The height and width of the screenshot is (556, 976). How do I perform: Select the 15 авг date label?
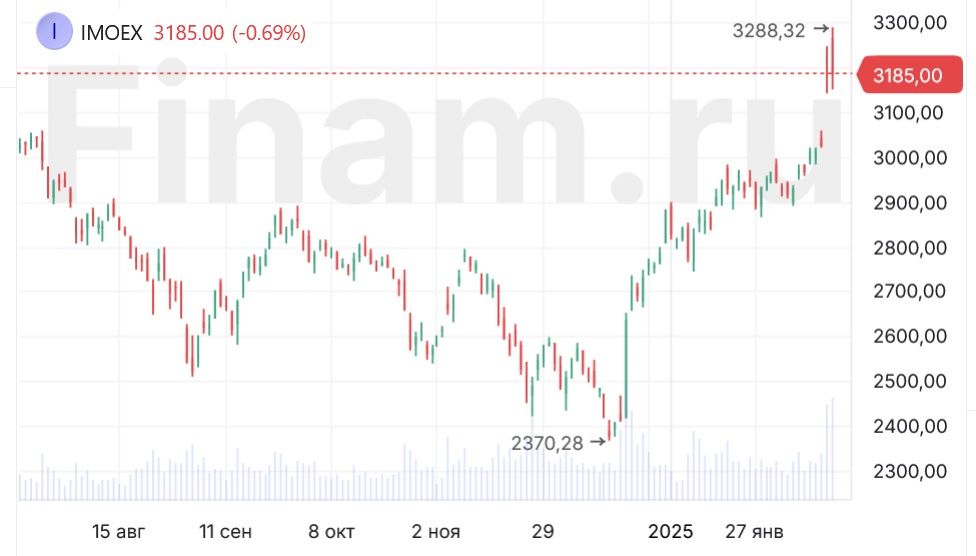(x=117, y=531)
